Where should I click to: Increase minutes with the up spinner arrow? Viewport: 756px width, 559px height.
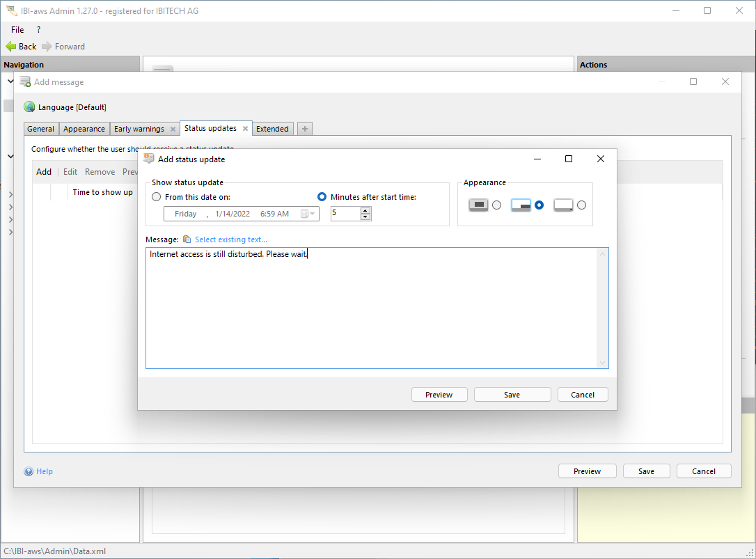(x=365, y=210)
